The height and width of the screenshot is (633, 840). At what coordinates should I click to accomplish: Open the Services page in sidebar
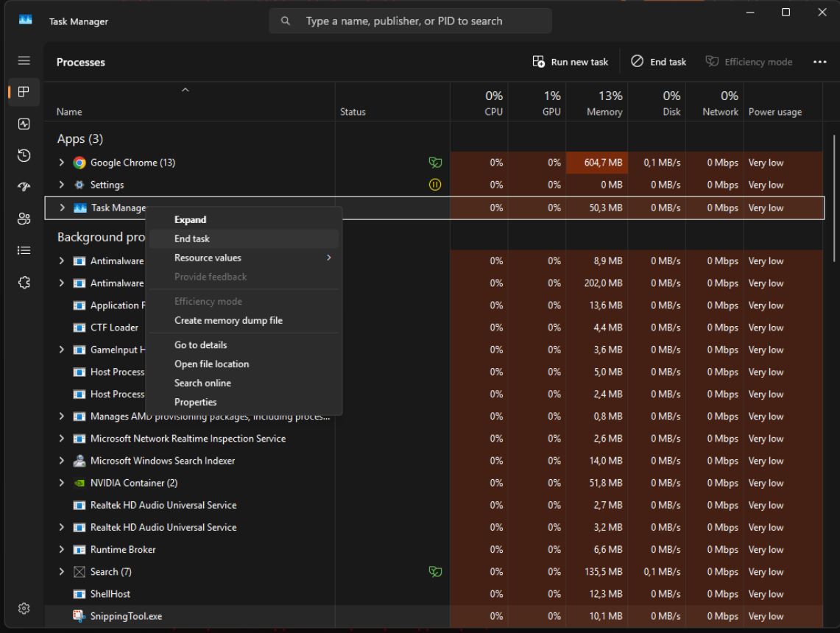(x=24, y=282)
